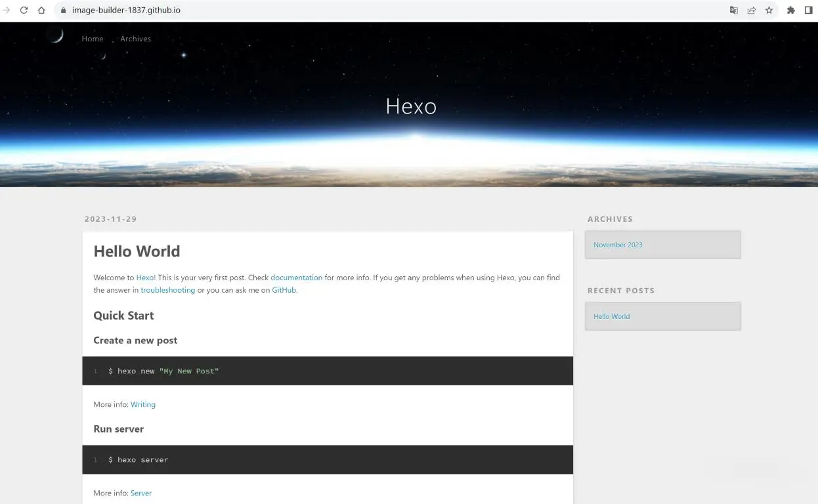Screen dimensions: 818x504
Task: Open the Home navigation item
Action: click(93, 39)
